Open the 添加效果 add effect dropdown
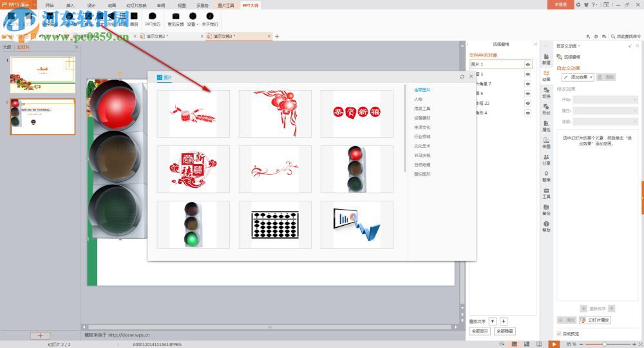The image size is (644, 348). 578,77
